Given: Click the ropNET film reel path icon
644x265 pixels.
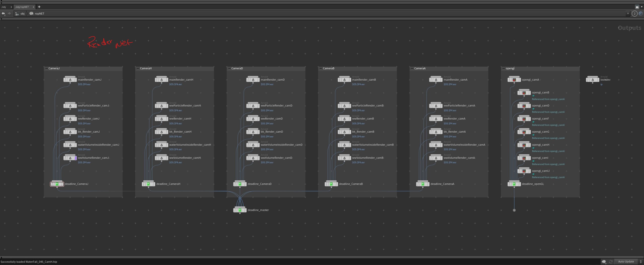Looking at the screenshot, I should [31, 14].
